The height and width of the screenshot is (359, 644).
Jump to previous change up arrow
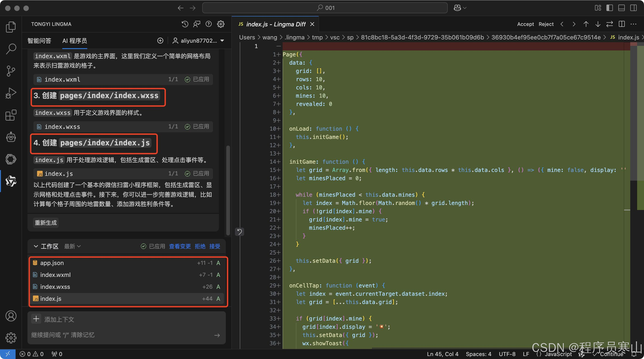pyautogui.click(x=586, y=24)
